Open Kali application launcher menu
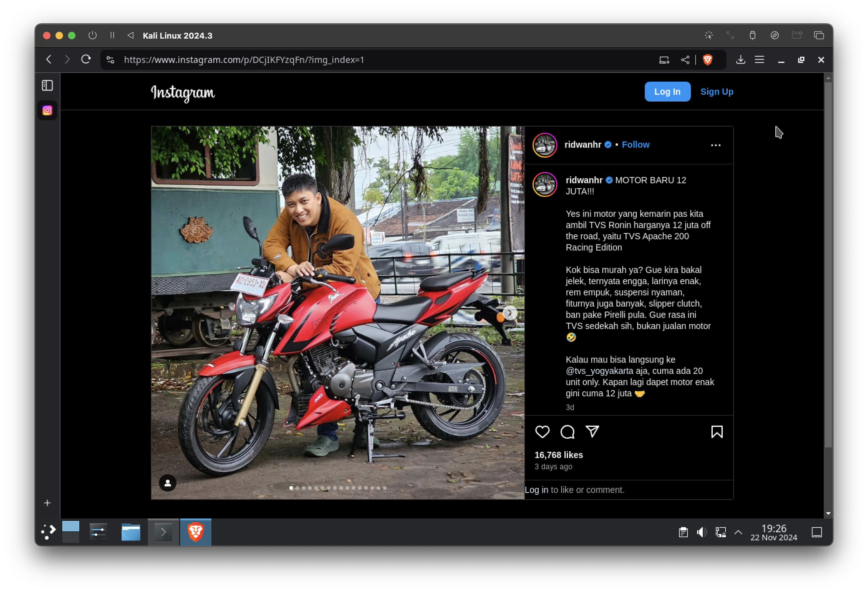Screen dimensions: 868x592 [x=49, y=532]
